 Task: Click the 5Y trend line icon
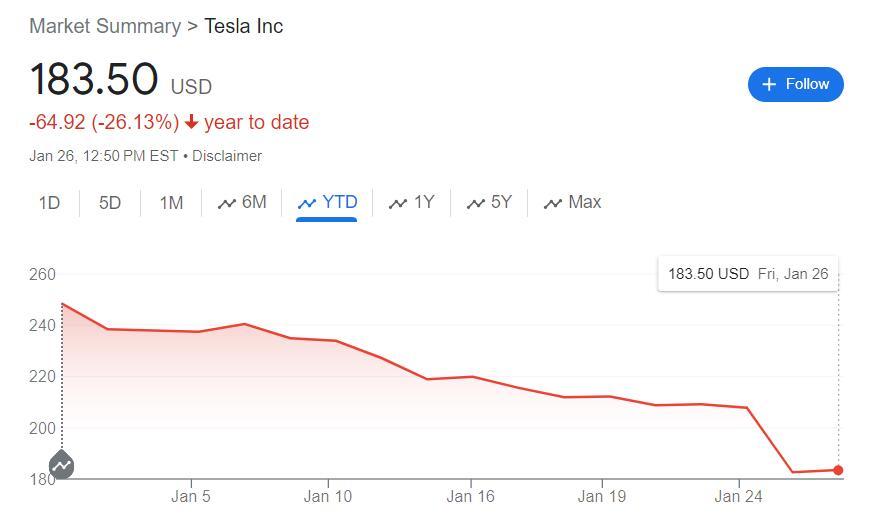[475, 203]
